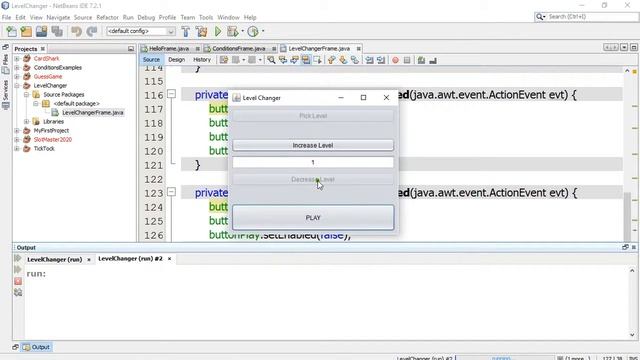Image resolution: width=640 pixels, height=360 pixels.
Task: Switch to the HelloFrame.java tab
Action: (169, 49)
